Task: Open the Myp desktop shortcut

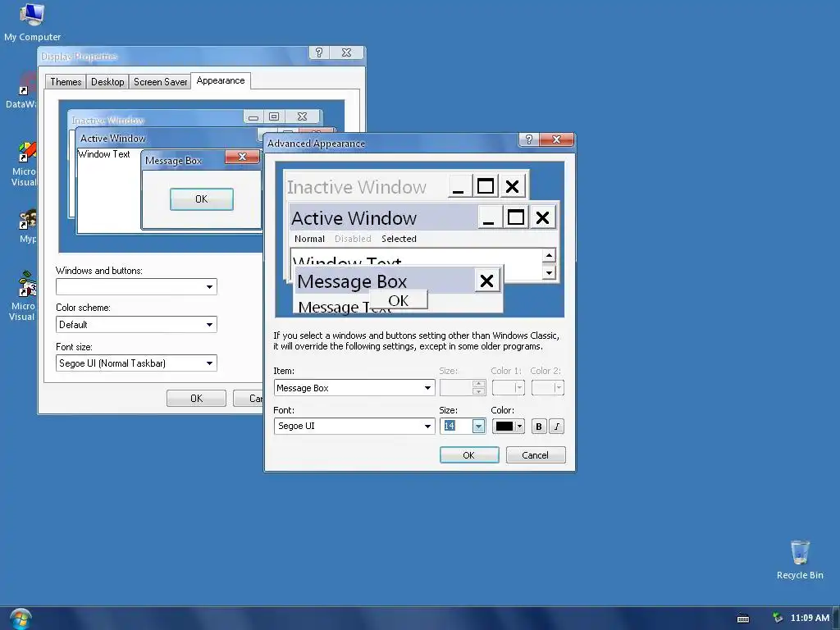Action: (x=27, y=226)
